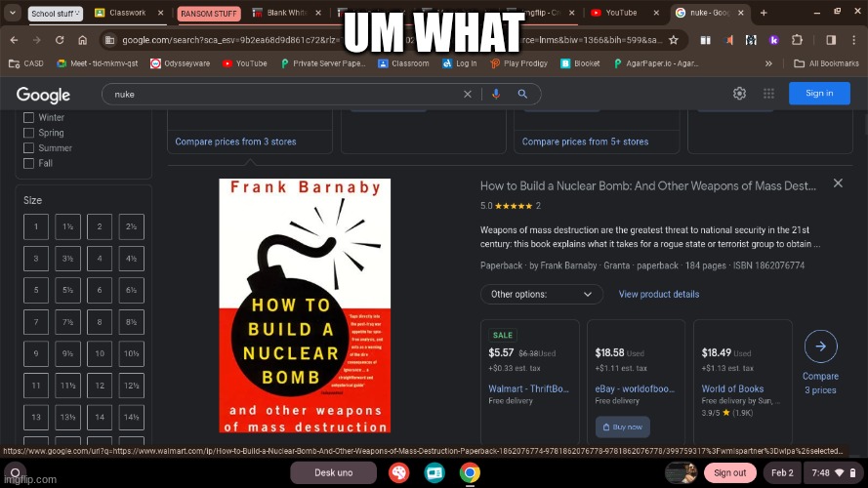Open the RANSOM STUFF tab group
The height and width of the screenshot is (488, 868).
pos(209,14)
